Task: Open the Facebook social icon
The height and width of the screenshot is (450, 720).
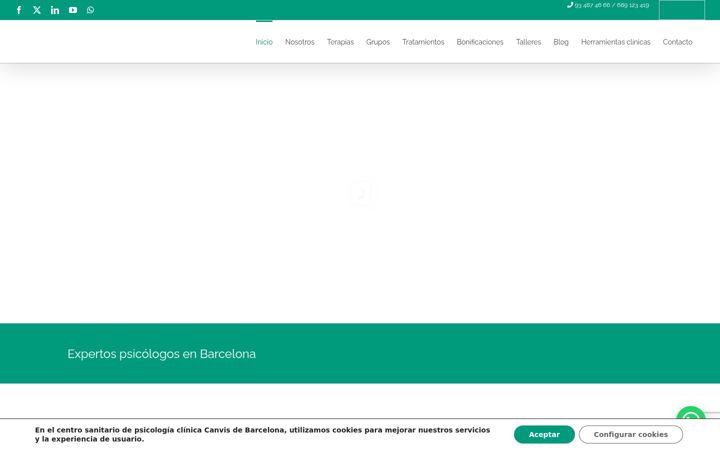Action: 19,10
